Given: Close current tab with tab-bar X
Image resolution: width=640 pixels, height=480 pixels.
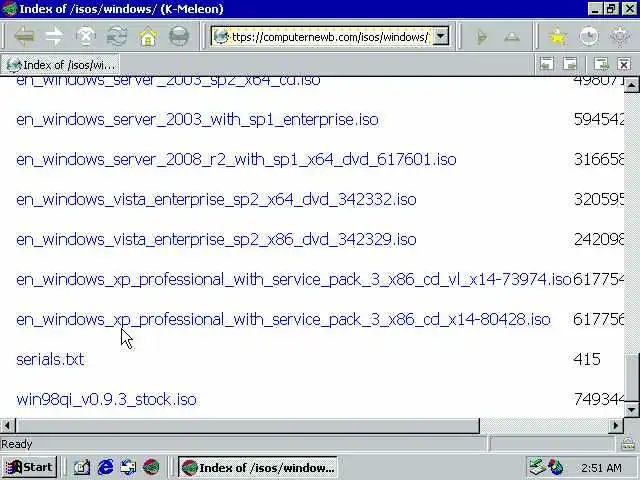Looking at the screenshot, I should 624,64.
